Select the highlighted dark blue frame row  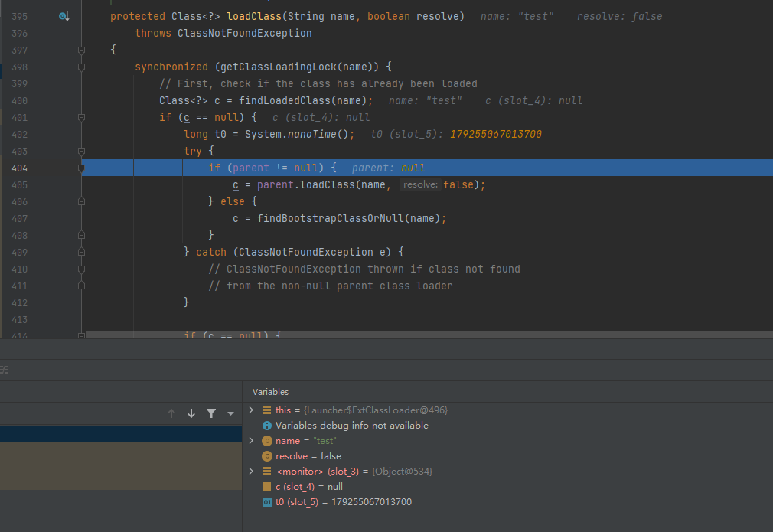point(121,433)
